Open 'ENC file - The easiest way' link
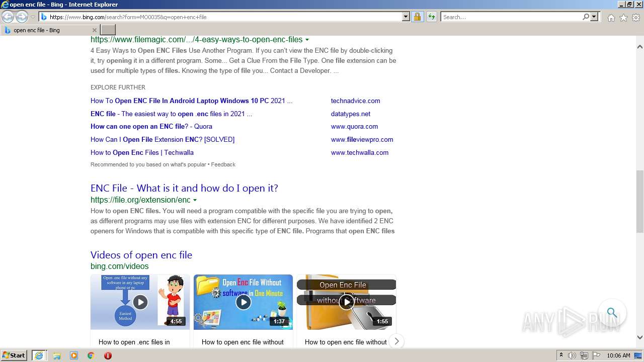The image size is (644, 362). (171, 114)
